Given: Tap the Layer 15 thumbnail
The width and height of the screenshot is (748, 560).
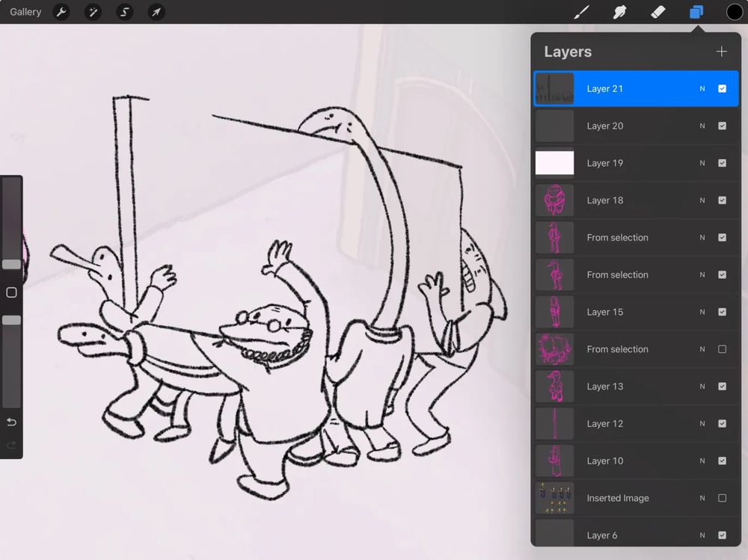Looking at the screenshot, I should [x=554, y=312].
